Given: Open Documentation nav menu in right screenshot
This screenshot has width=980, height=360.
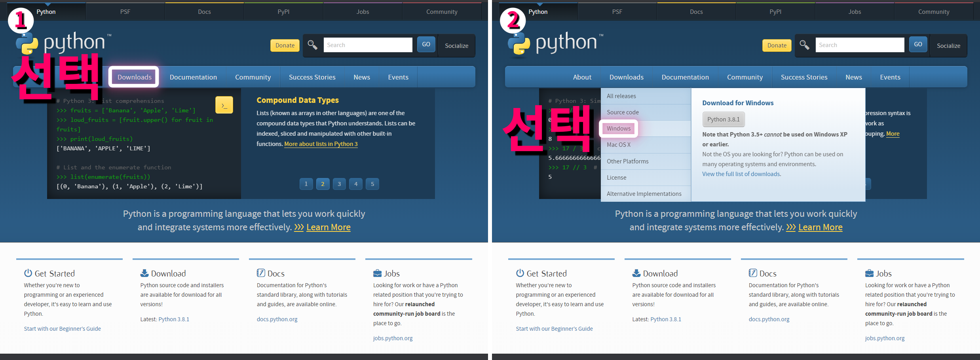Looking at the screenshot, I should [685, 77].
